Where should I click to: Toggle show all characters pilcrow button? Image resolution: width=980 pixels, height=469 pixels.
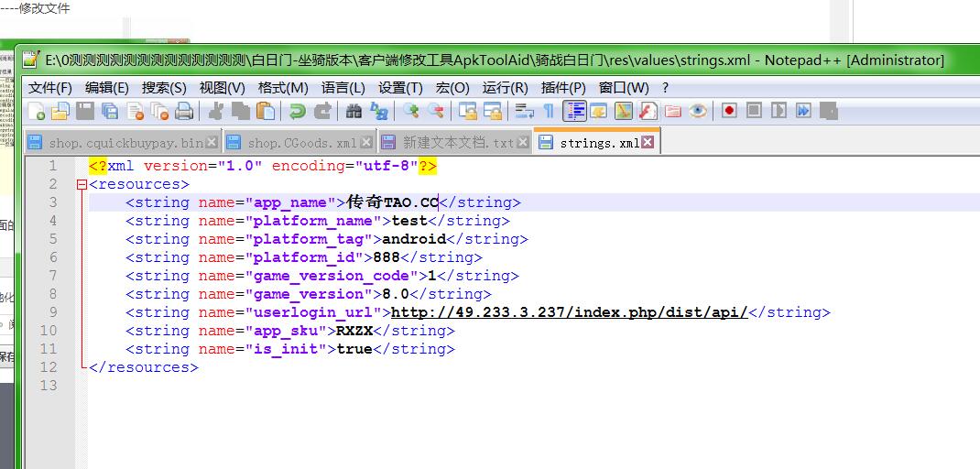549,111
